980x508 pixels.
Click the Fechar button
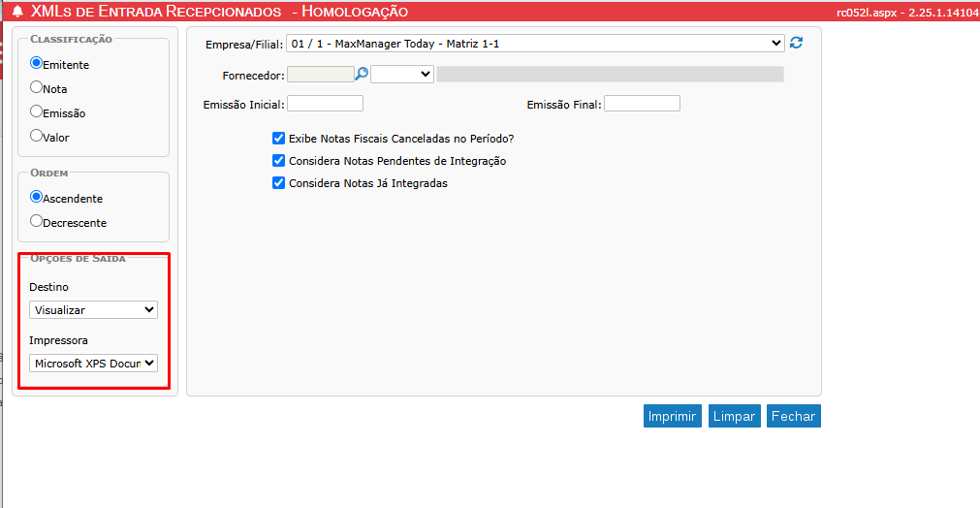[x=793, y=416]
